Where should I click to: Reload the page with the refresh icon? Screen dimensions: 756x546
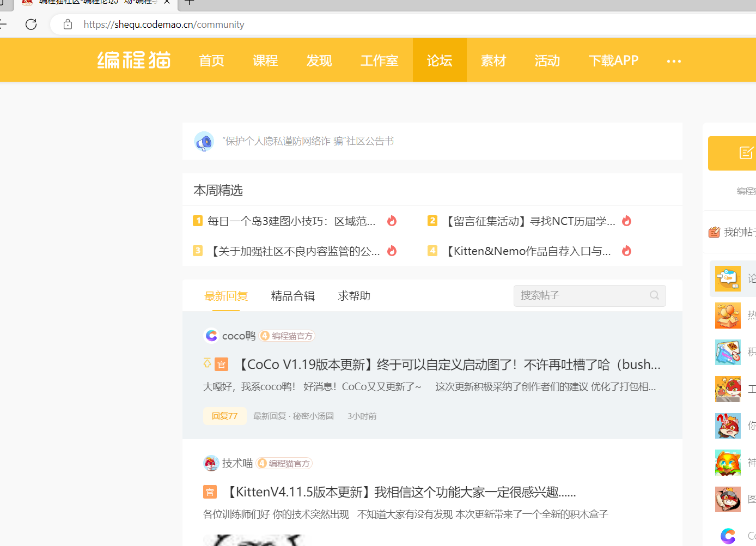[31, 24]
